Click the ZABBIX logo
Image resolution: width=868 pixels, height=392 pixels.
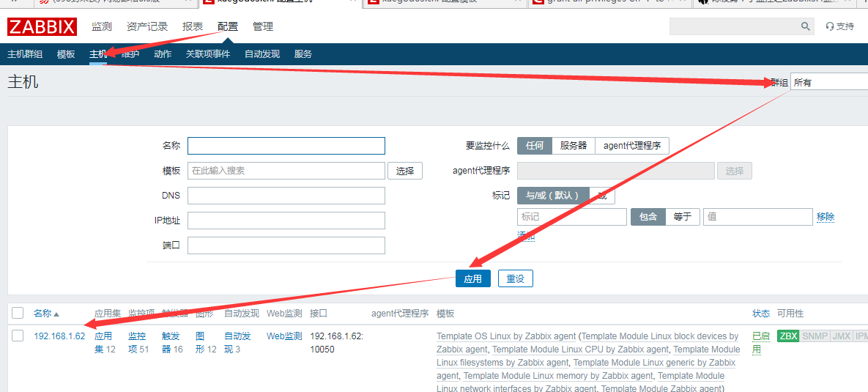[42, 26]
